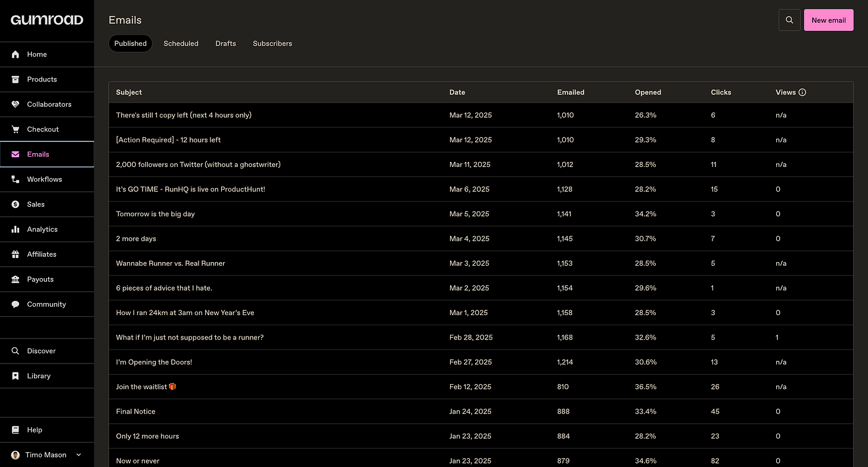This screenshot has width=868, height=467.
Task: Open Discover from the sidebar
Action: click(46, 351)
